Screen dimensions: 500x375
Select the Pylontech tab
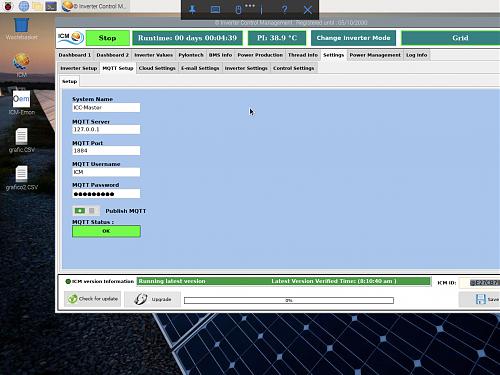click(191, 55)
